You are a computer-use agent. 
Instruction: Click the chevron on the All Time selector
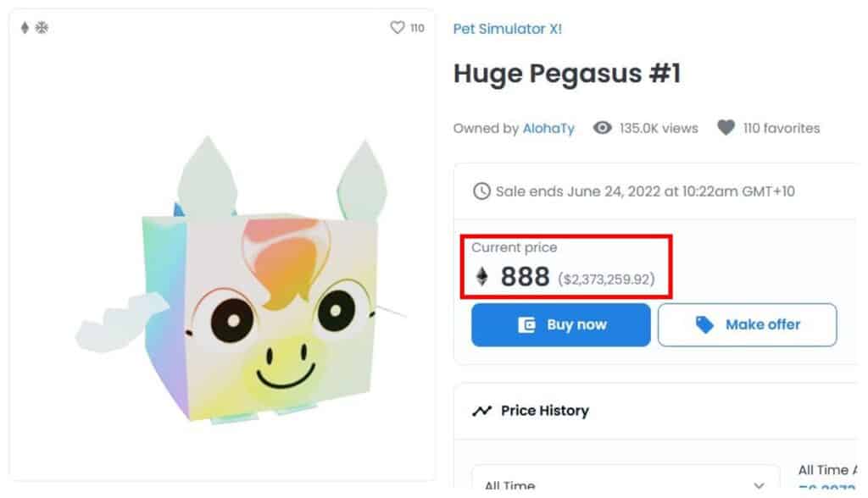coord(759,484)
